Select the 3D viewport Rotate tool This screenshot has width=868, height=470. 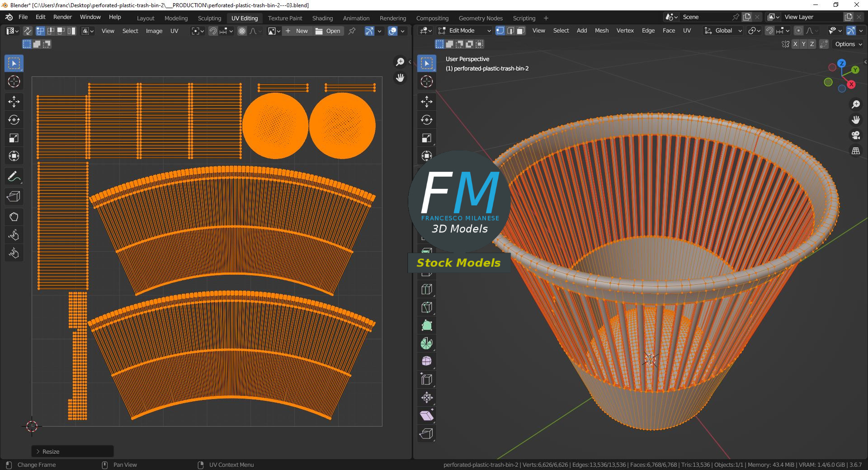[x=427, y=120]
